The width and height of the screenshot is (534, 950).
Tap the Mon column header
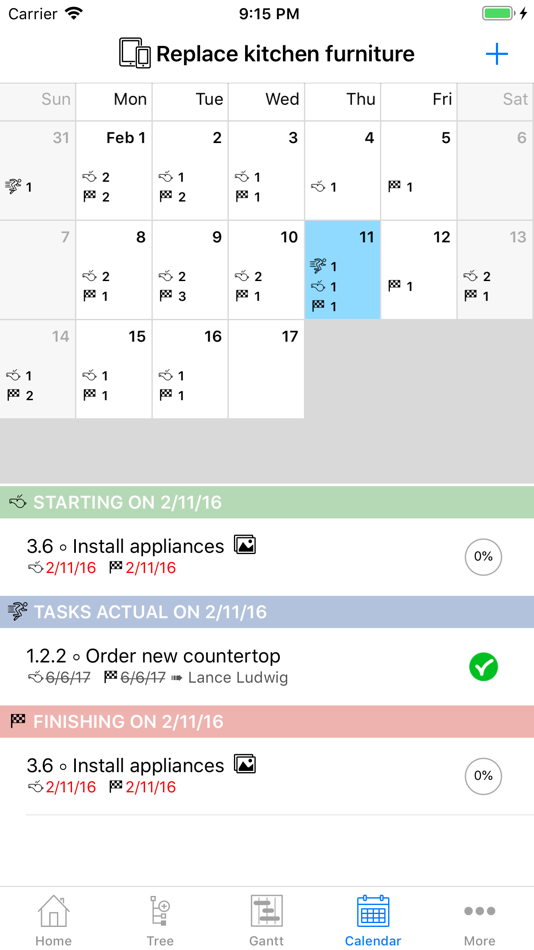pyautogui.click(x=114, y=101)
